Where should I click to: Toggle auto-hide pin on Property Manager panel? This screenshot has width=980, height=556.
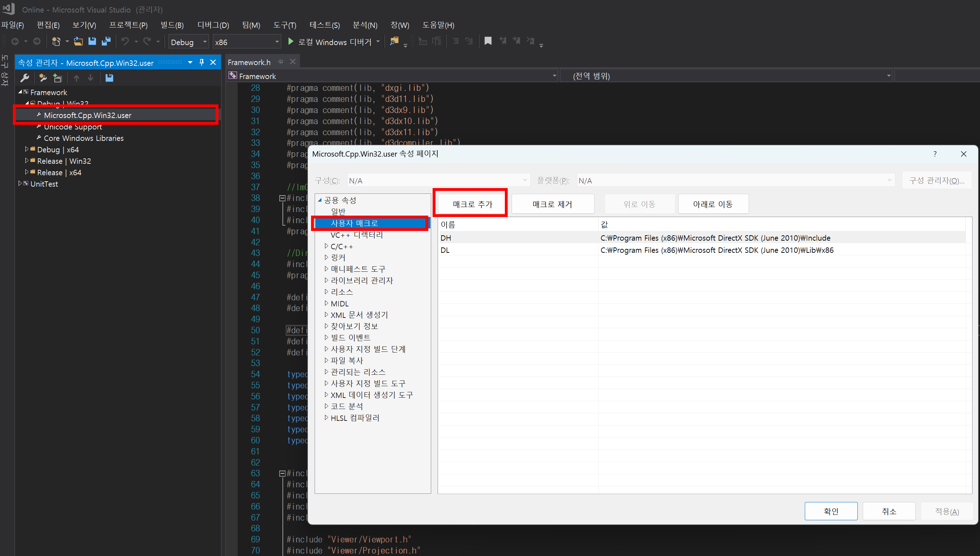(x=202, y=62)
